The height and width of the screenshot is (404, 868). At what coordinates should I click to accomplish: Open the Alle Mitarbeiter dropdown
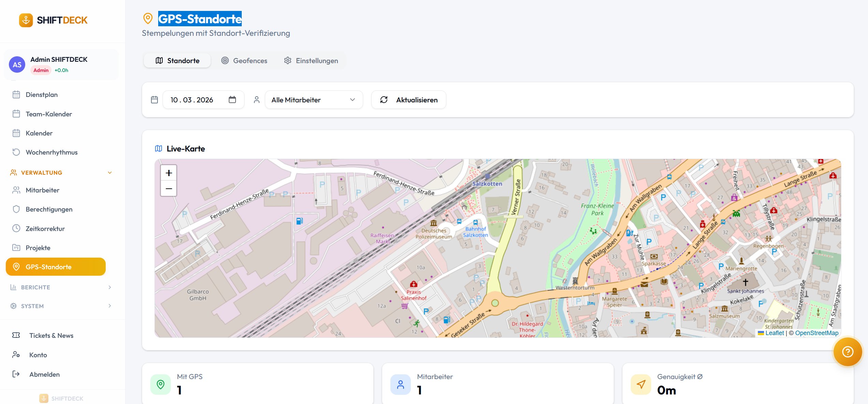point(313,100)
